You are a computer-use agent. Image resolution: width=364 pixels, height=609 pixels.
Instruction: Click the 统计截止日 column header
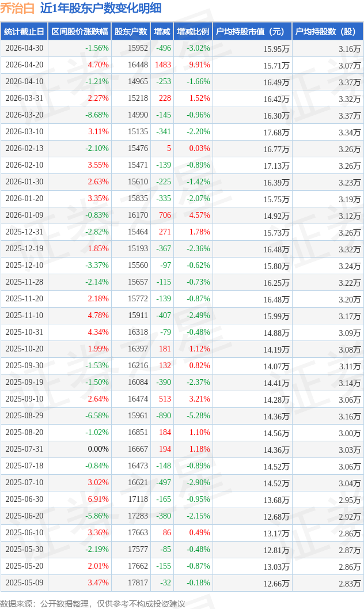(24, 32)
